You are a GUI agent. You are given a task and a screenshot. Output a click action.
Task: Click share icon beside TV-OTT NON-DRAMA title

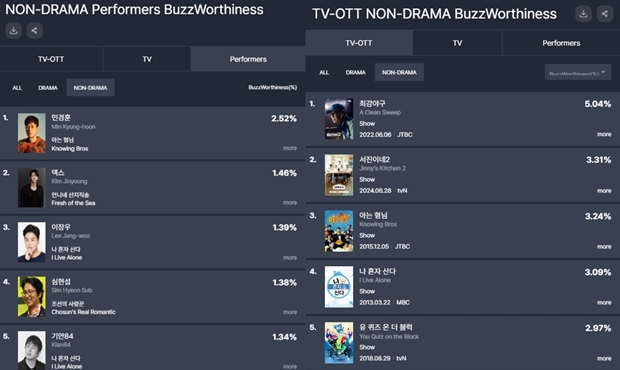pos(605,14)
